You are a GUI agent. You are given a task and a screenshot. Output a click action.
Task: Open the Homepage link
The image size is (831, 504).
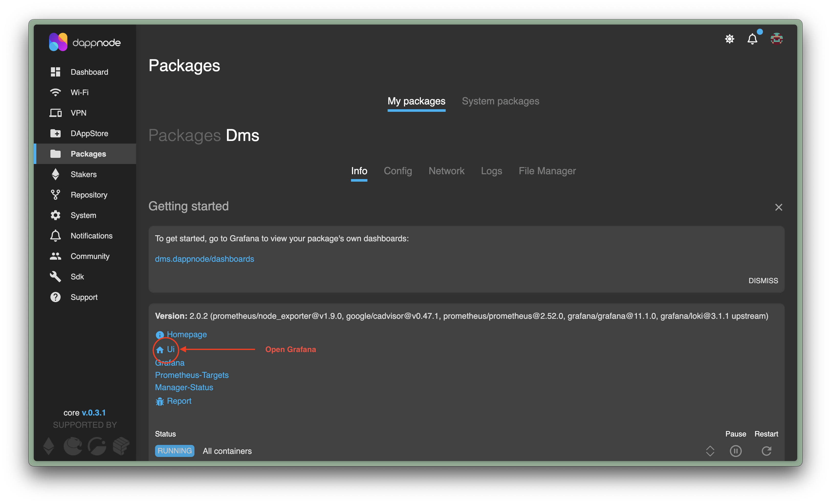point(187,334)
